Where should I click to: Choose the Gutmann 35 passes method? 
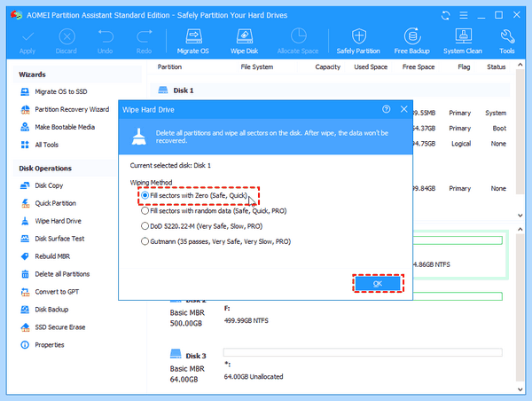(x=216, y=241)
